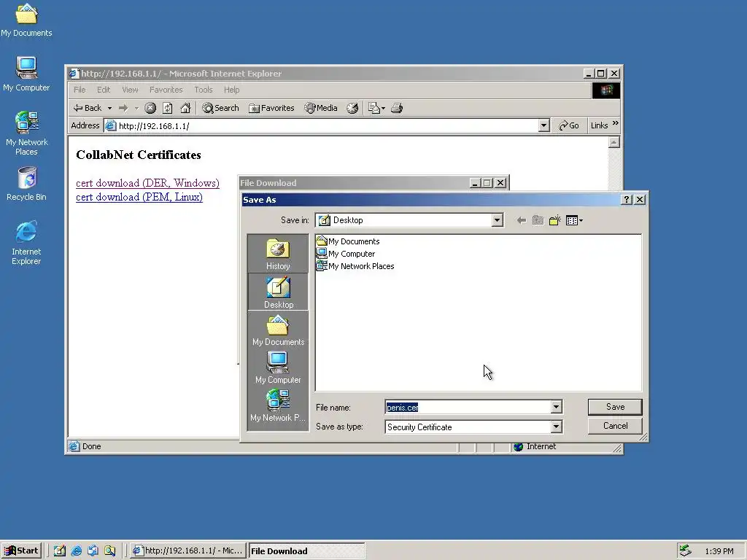The height and width of the screenshot is (560, 747).
Task: Choose My Computer in Save As places bar
Action: click(278, 367)
